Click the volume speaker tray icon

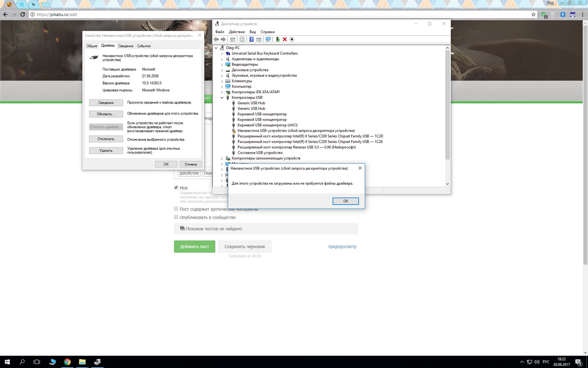pos(537,362)
